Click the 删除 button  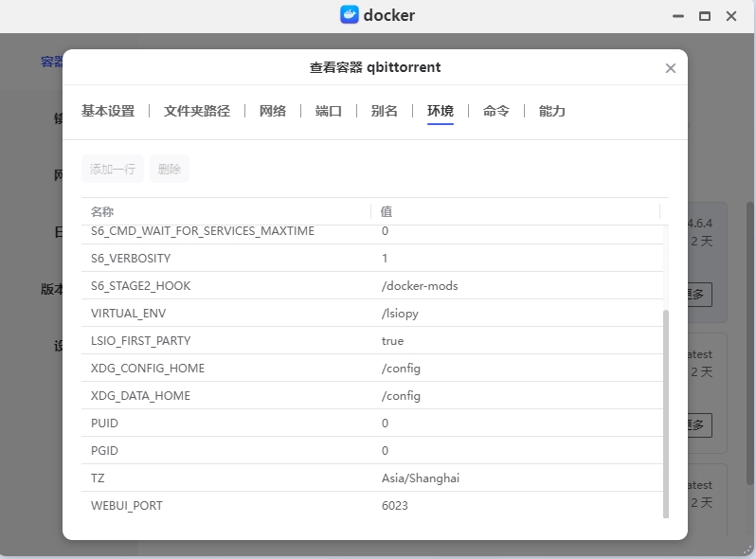[170, 169]
